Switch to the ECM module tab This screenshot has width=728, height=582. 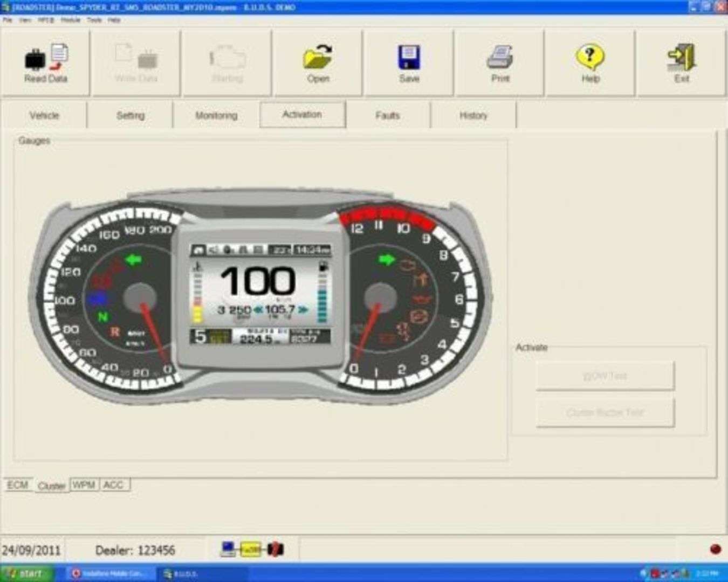coord(17,485)
